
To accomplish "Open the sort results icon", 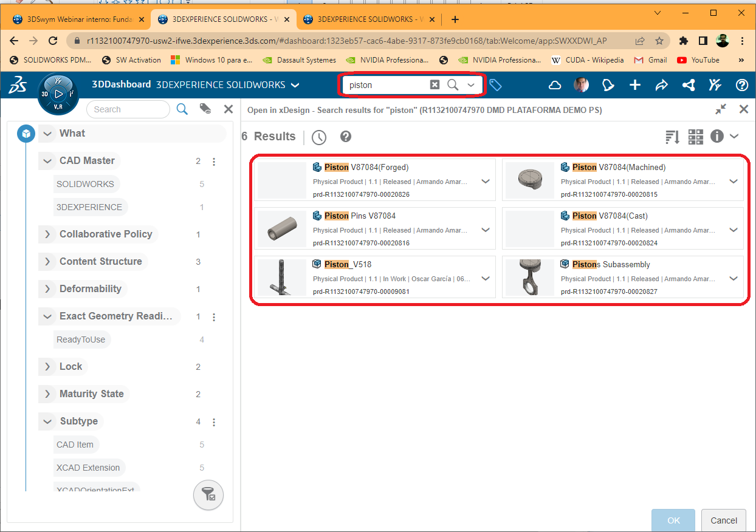I will (673, 137).
